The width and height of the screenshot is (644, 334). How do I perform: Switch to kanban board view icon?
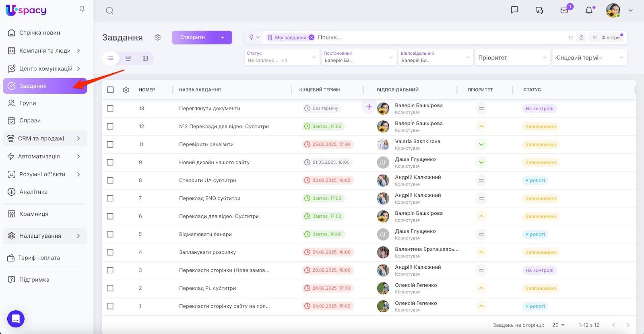(x=145, y=58)
